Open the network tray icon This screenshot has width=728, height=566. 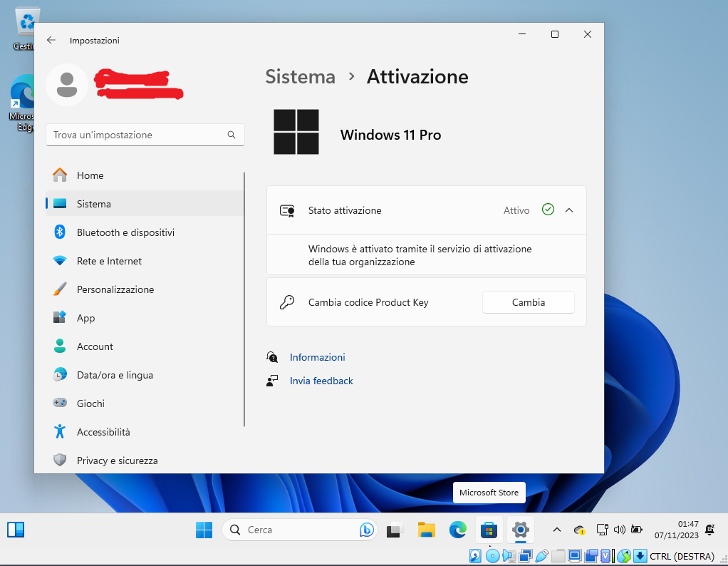pyautogui.click(x=602, y=530)
